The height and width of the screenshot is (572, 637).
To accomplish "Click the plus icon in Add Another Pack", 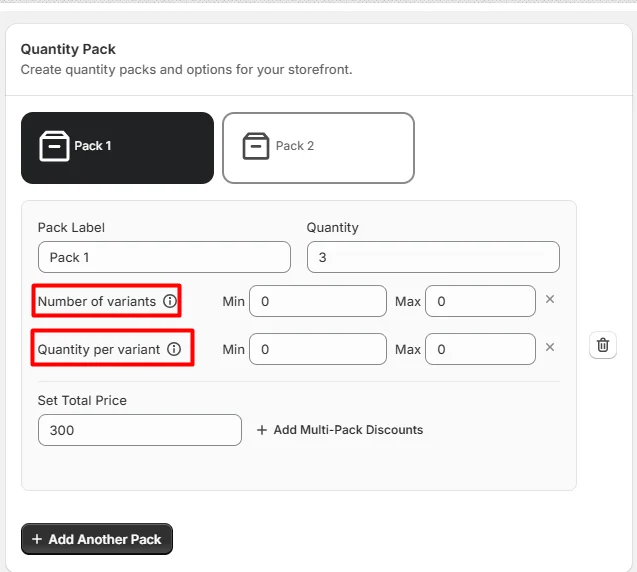I will [x=37, y=539].
